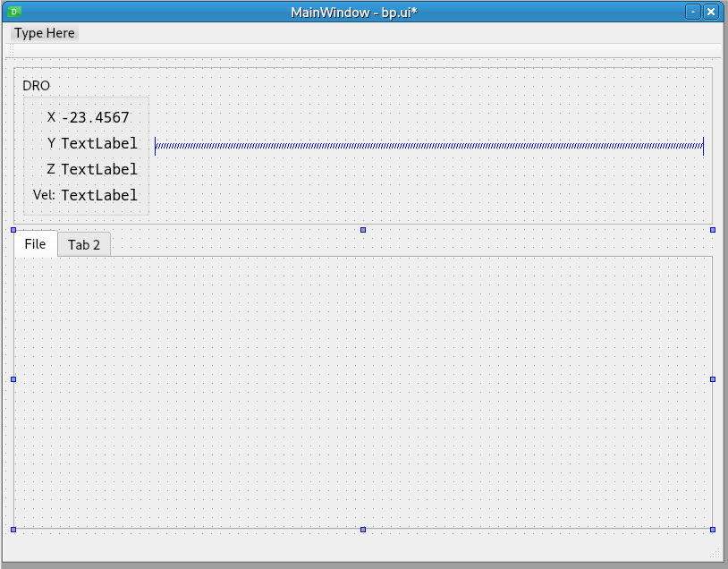The image size is (728, 569).
Task: Switch to Tab 2
Action: point(84,245)
